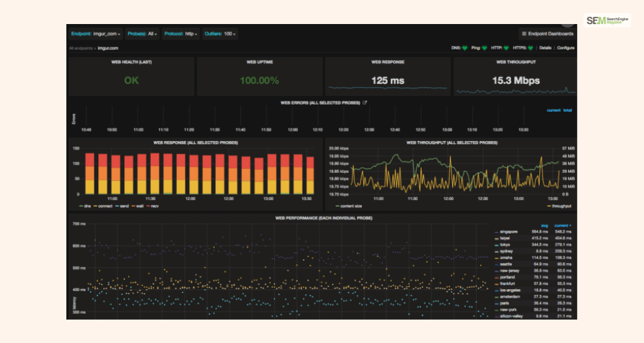Click the HTTP health heart icon
The image size is (644, 343).
[x=506, y=48]
